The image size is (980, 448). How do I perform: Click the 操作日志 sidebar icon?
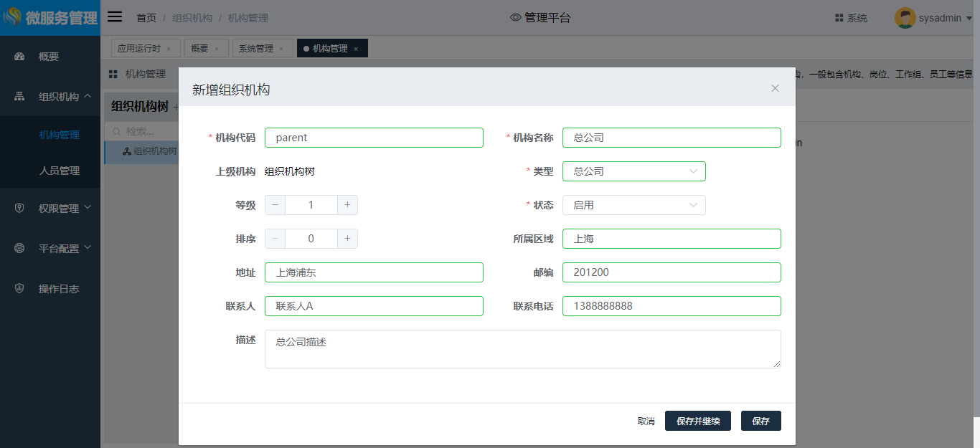(x=20, y=289)
